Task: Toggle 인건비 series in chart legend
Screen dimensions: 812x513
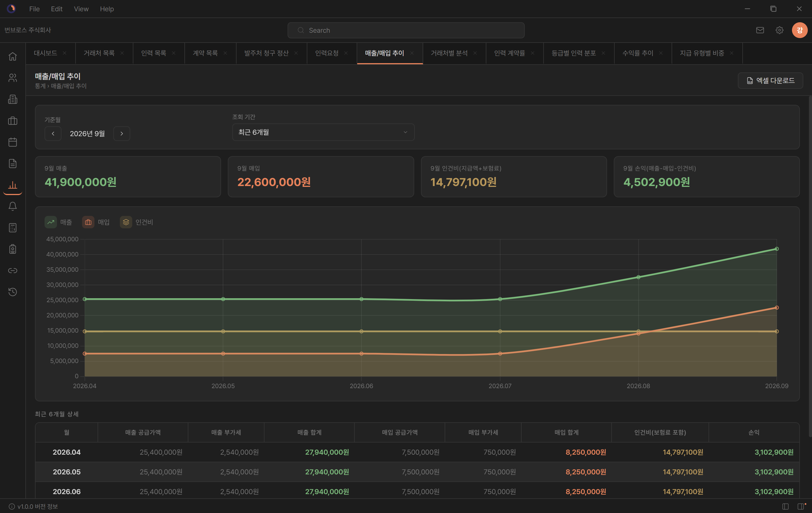Action: point(136,222)
